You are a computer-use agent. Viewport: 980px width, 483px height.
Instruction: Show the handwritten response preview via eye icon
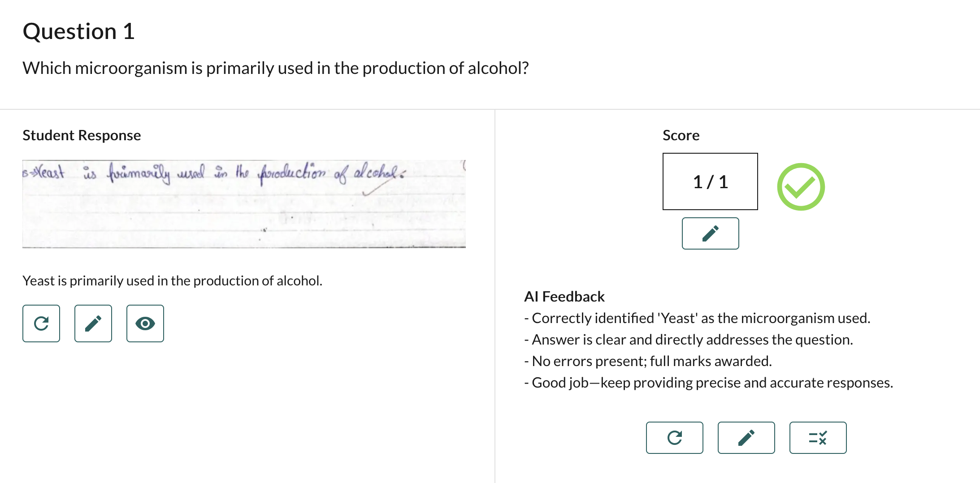tap(145, 323)
